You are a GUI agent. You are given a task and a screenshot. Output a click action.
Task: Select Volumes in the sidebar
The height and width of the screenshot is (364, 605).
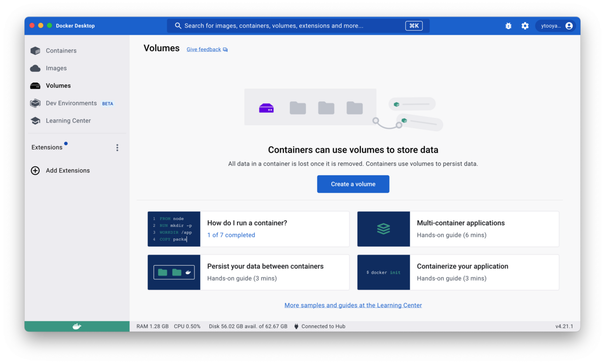(x=77, y=86)
